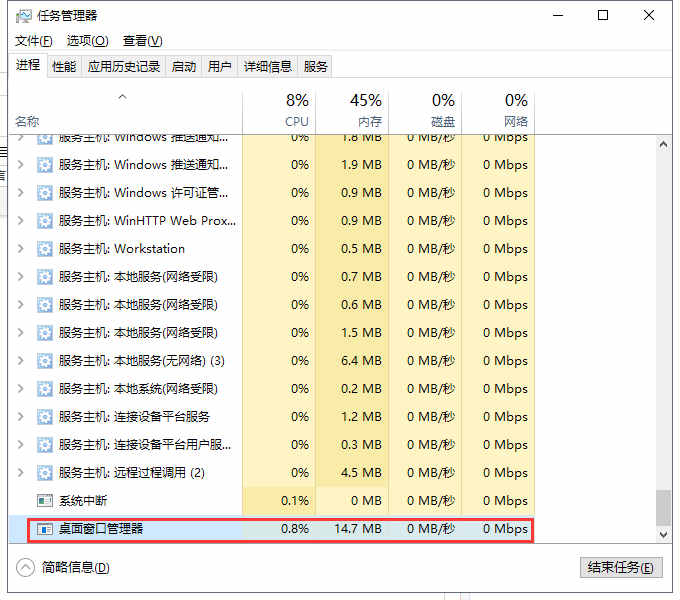Image resolution: width=680 pixels, height=600 pixels.
Task: Click the circled arrow icon next to 简略信息
Action: [25, 567]
